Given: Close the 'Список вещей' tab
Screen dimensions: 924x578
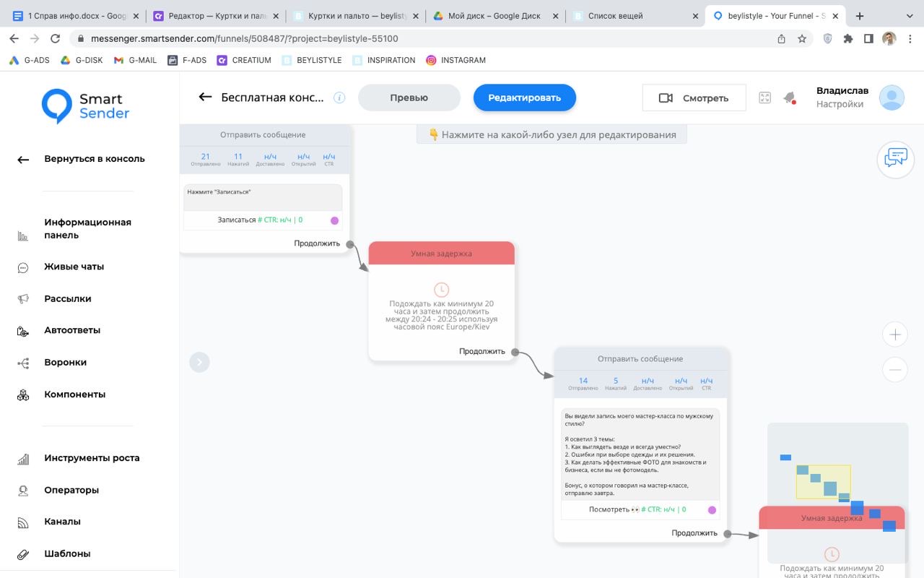Looking at the screenshot, I should pos(695,16).
